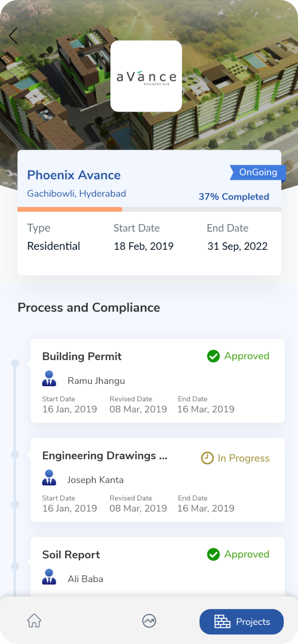Open the analytics trend icon tab
This screenshot has height=644, width=298.
point(149,621)
